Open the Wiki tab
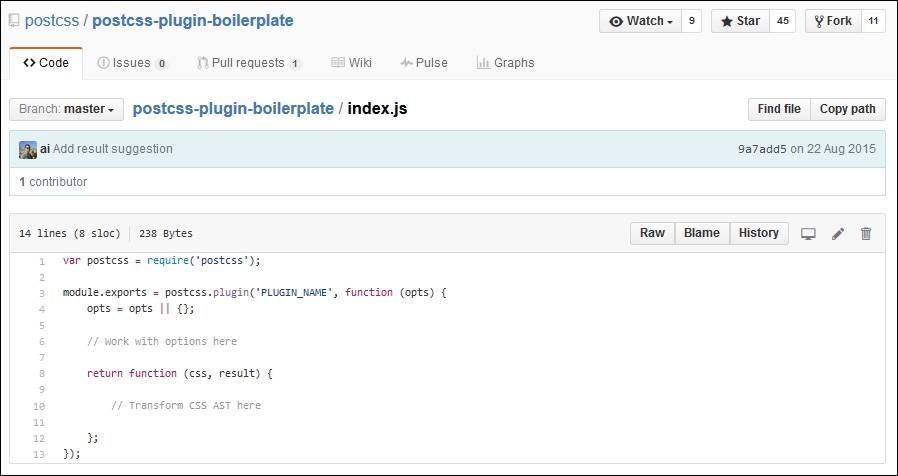This screenshot has height=476, width=898. pos(352,63)
